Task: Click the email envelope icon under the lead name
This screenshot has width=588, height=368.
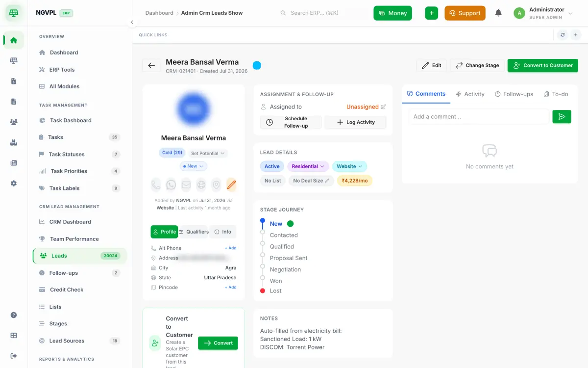Action: [x=186, y=185]
